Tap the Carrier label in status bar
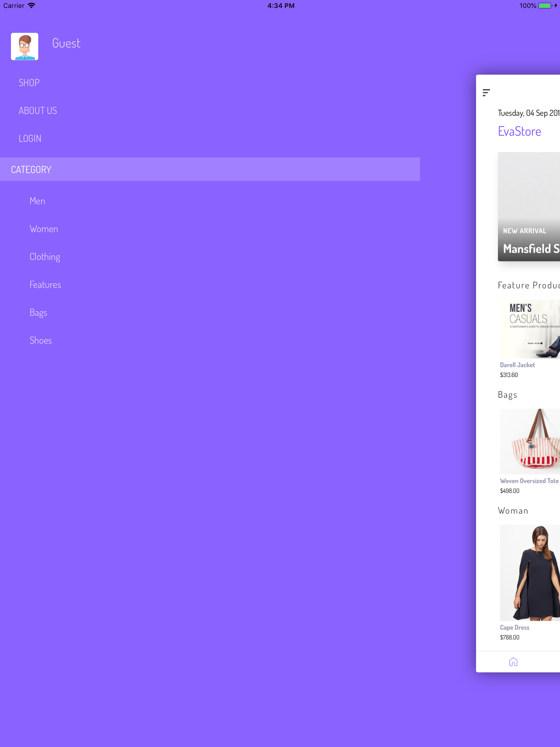This screenshot has width=560, height=747. (14, 5)
